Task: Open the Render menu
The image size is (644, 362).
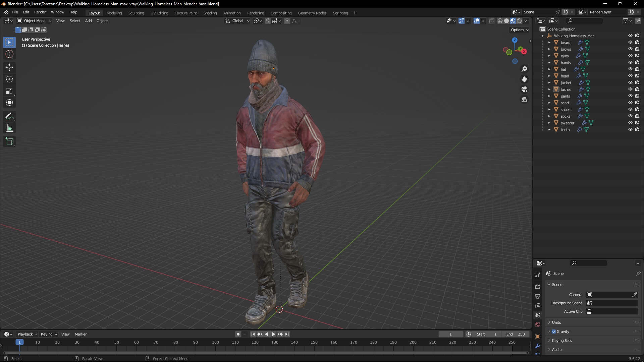Action: [40, 12]
